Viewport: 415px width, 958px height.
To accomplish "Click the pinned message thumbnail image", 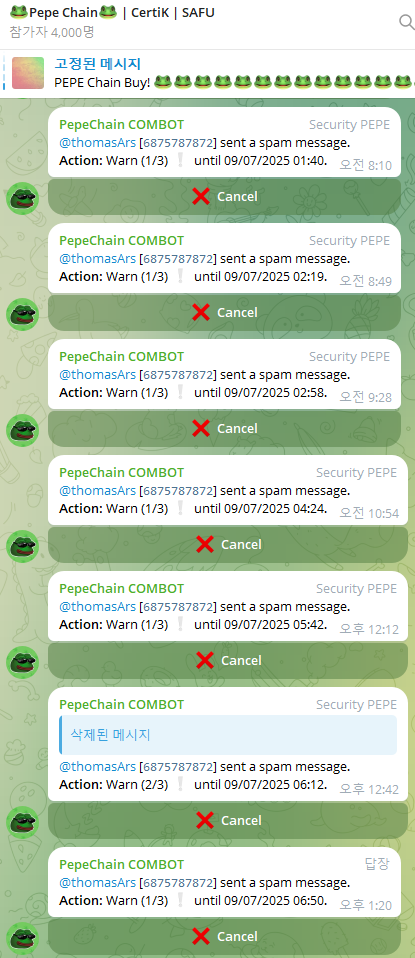I will coord(28,73).
